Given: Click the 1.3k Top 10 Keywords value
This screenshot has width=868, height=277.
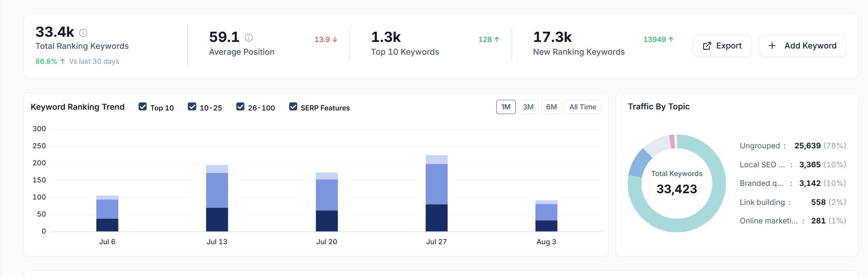Looking at the screenshot, I should (386, 37).
